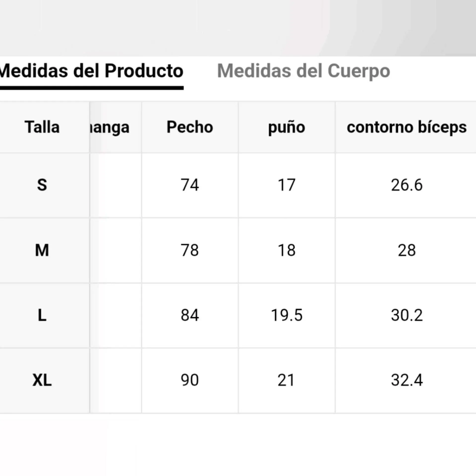Click bíceps value 28 for size M

(407, 250)
